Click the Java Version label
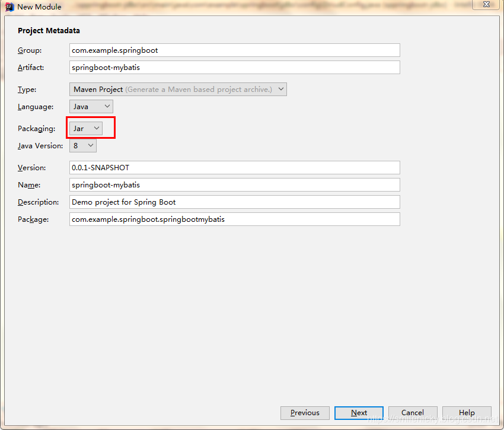504x430 pixels. point(40,146)
